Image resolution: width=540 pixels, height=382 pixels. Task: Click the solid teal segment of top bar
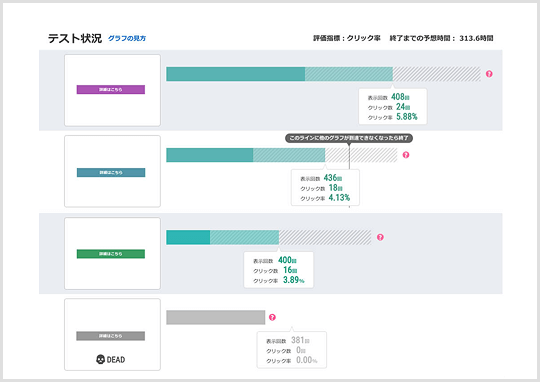236,74
